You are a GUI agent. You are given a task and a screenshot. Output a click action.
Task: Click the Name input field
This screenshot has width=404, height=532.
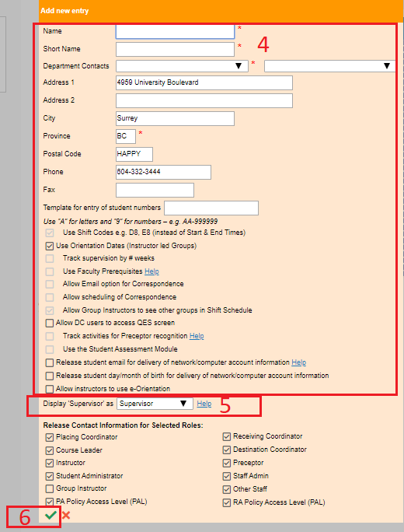point(175,32)
